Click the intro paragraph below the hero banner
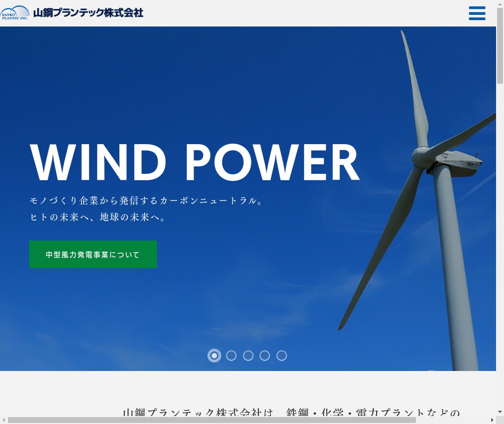Image resolution: width=504 pixels, height=424 pixels. point(292,413)
